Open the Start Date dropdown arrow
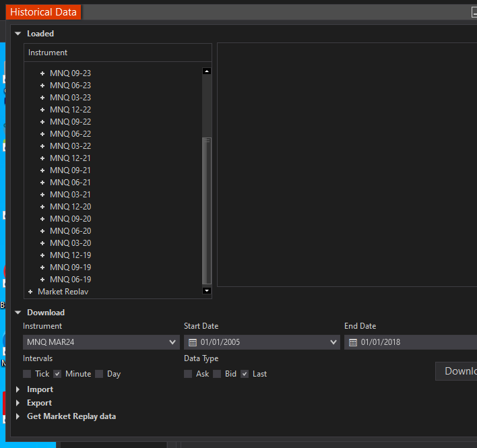477x448 pixels. coord(333,342)
